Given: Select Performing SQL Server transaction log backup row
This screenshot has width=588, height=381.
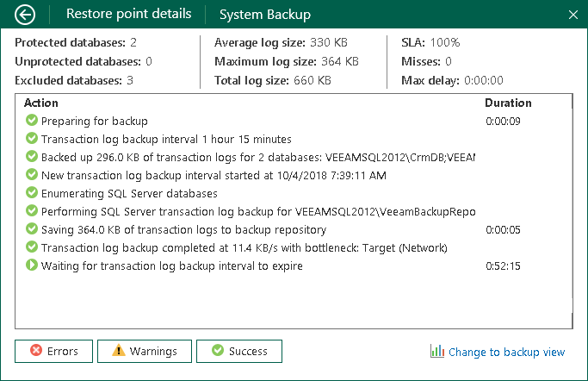Looking at the screenshot, I should pyautogui.click(x=258, y=212).
